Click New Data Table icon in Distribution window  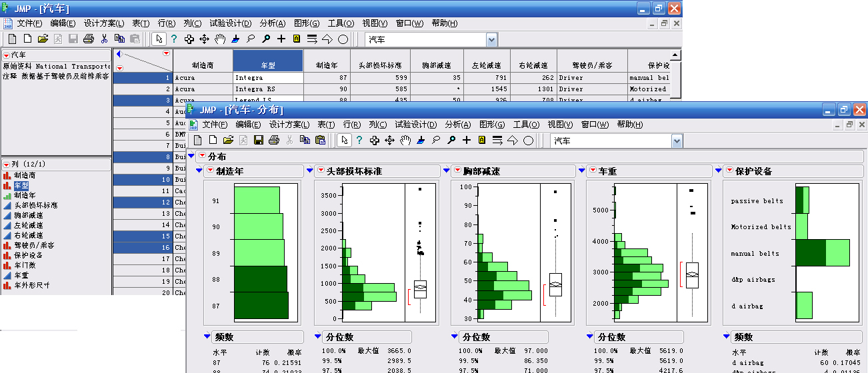[198, 140]
